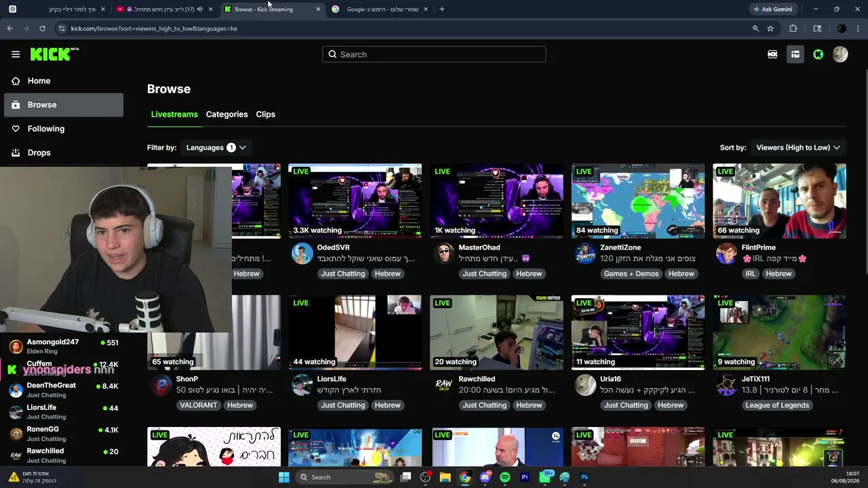Viewport: 868px width, 488px height.
Task: Click the address bar URL
Action: [154, 28]
